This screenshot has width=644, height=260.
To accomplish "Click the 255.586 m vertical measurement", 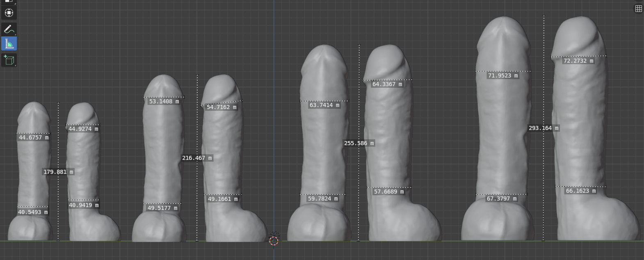I will 359,143.
